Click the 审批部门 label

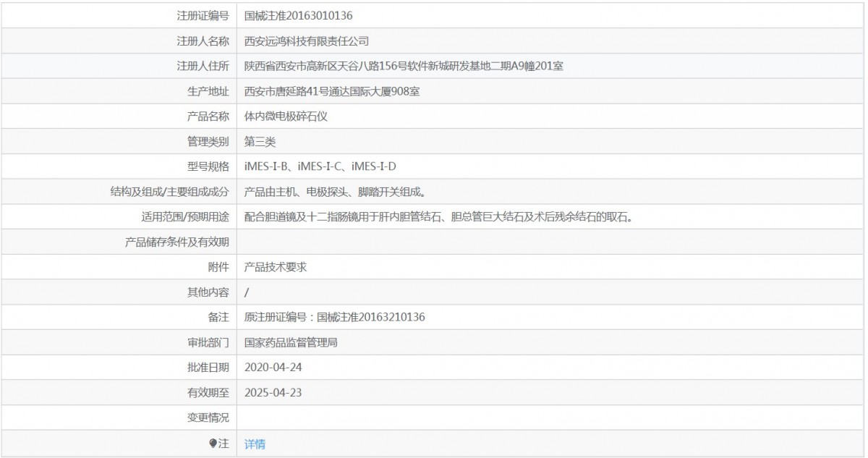pos(208,343)
